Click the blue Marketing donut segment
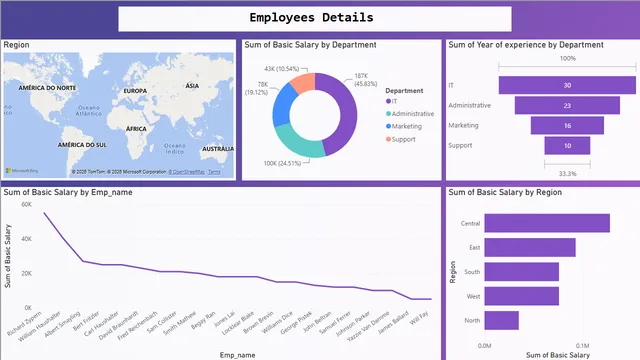Viewport: 640px width, 360px height. 282,104
